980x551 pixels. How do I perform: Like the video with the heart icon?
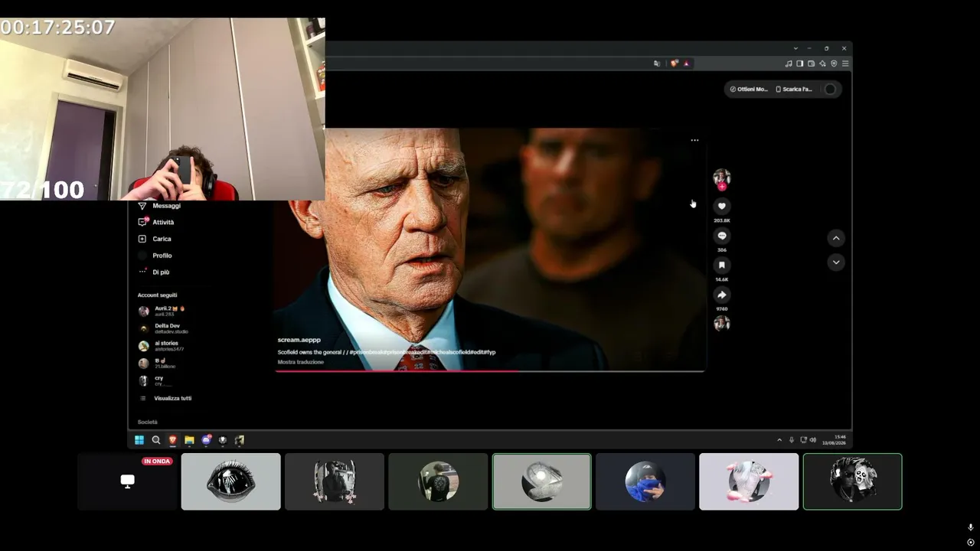721,206
